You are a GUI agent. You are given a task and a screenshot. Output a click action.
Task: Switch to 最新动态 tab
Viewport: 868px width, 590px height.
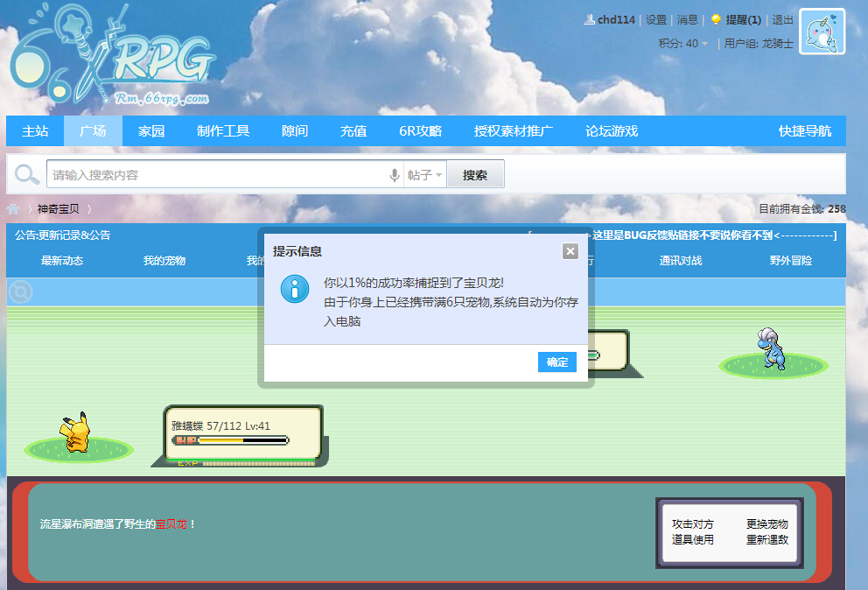62,260
